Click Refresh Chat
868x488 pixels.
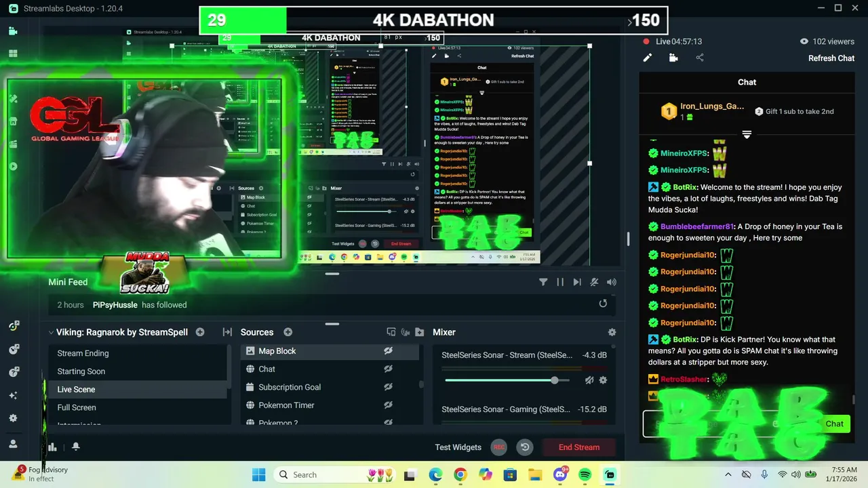point(831,58)
